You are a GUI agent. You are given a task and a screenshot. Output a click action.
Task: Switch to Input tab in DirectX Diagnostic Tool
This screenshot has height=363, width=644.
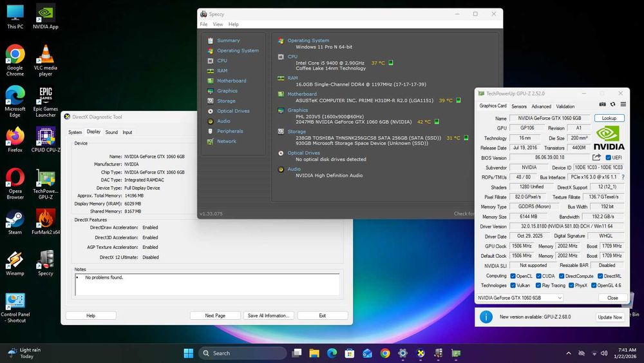pos(128,132)
